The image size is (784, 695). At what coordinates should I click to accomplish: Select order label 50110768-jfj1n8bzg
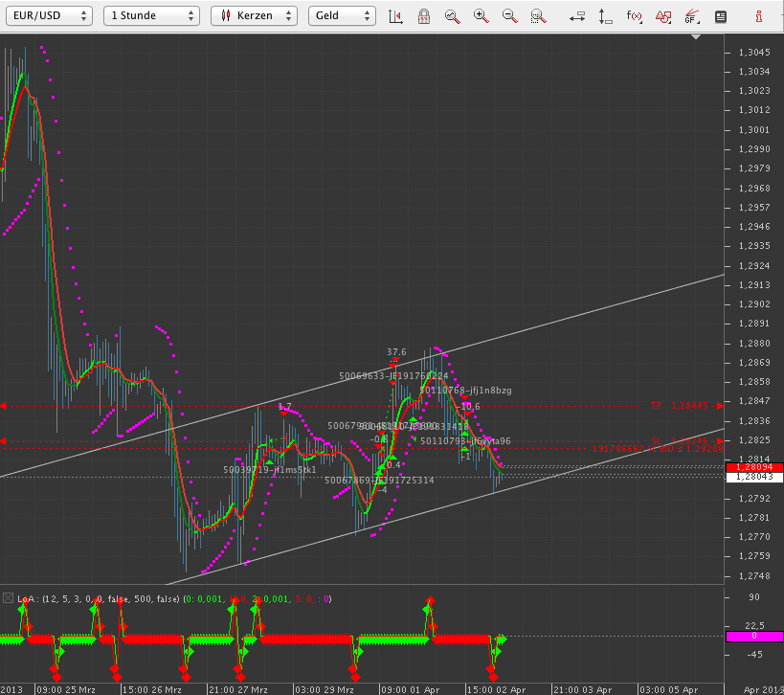pos(465,391)
